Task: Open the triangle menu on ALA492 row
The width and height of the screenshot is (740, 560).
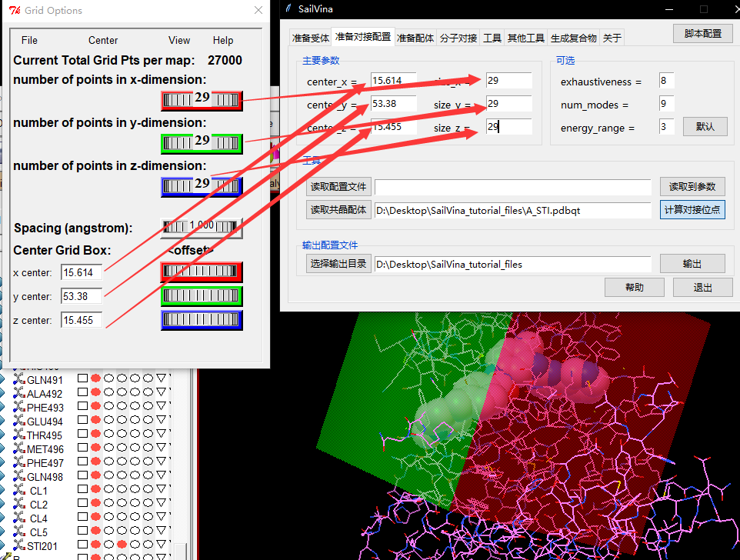Action: [162, 392]
